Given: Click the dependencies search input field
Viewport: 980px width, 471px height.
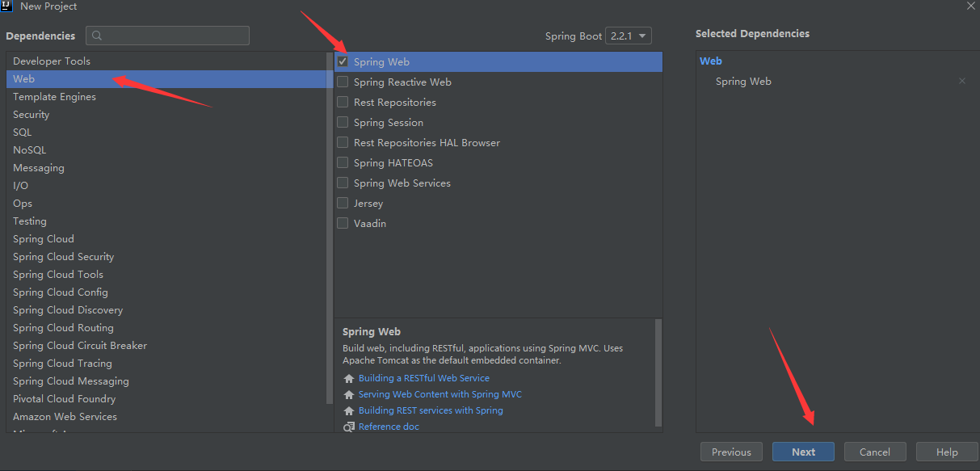Looking at the screenshot, I should tap(168, 36).
